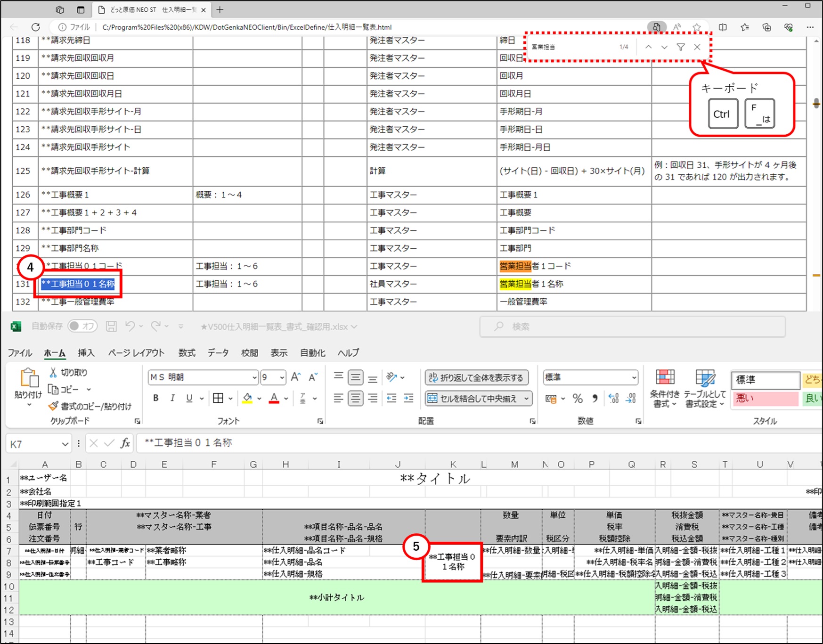Switch to the Data ribbon tab
Screen dimensions: 823x644
click(218, 353)
